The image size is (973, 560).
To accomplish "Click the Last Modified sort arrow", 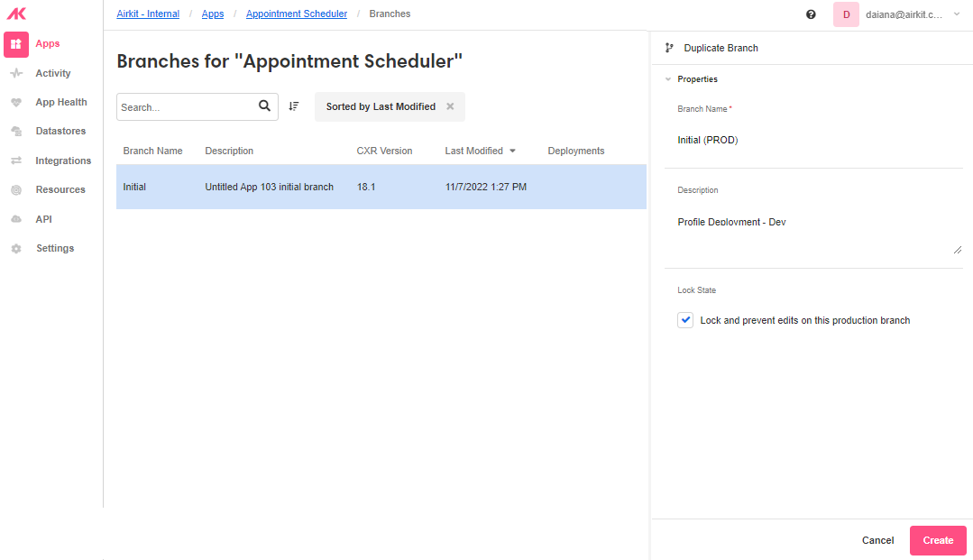I will point(512,151).
